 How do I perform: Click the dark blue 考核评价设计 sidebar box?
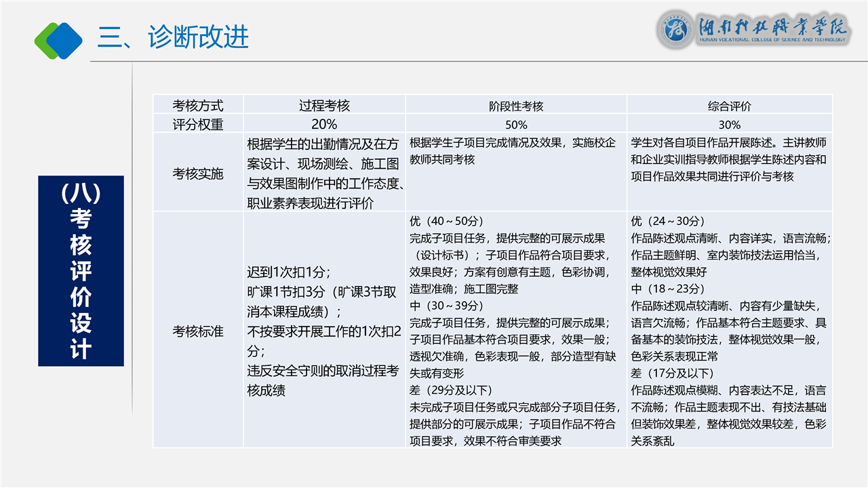[81, 271]
